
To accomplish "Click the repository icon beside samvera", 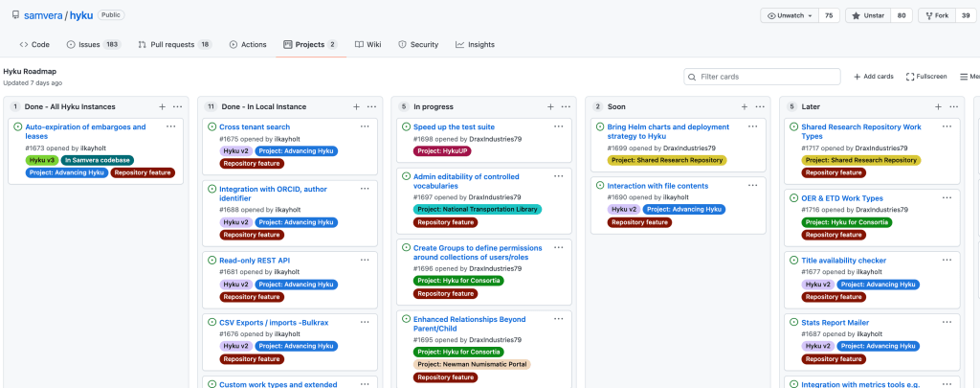I will tap(12, 16).
